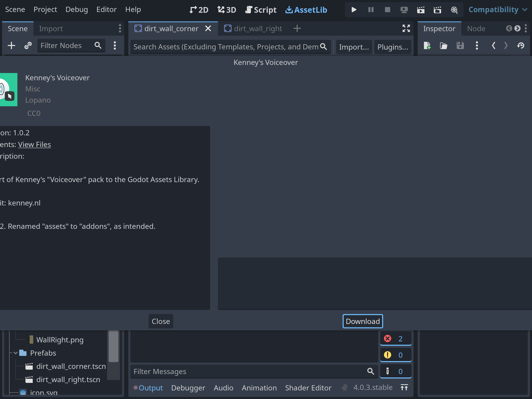Run the project with the Play button
532x399 pixels.
tap(354, 10)
